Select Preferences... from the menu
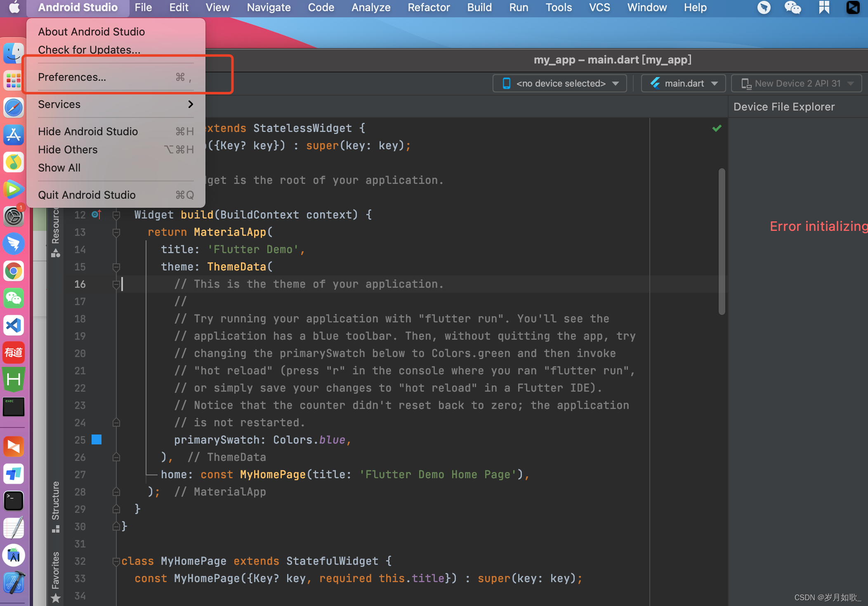The image size is (868, 606). (72, 77)
